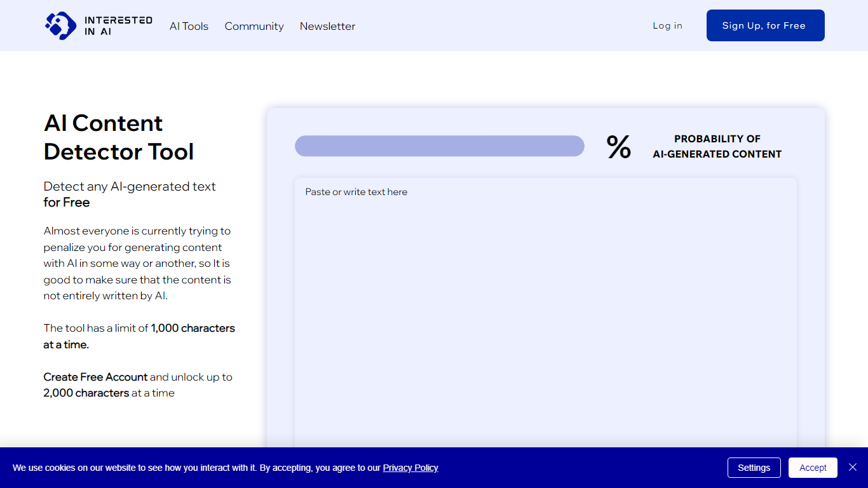Screen dimensions: 868x488
Task: Click the Log in link
Action: pos(667,25)
